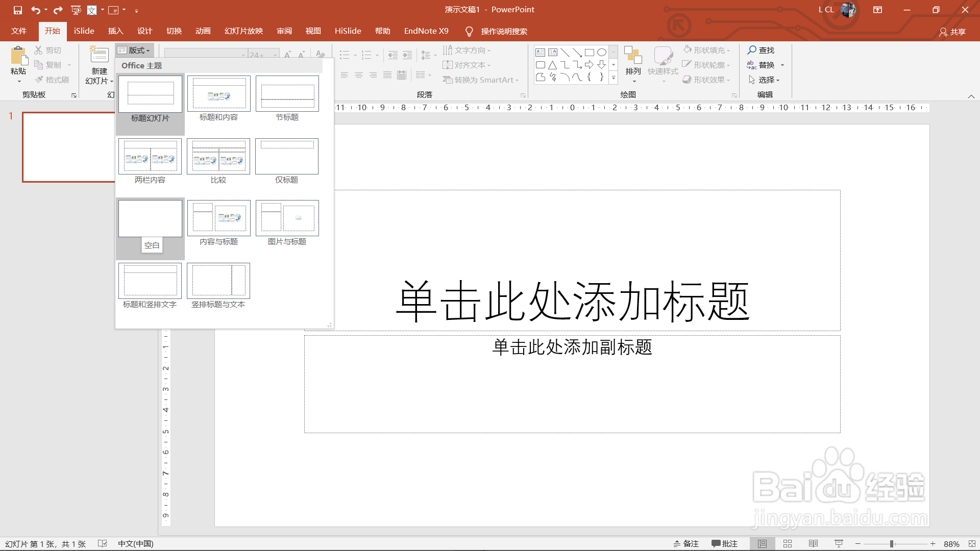Select the Rectangle shape tool
The width and height of the screenshot is (980, 551).
590,52
